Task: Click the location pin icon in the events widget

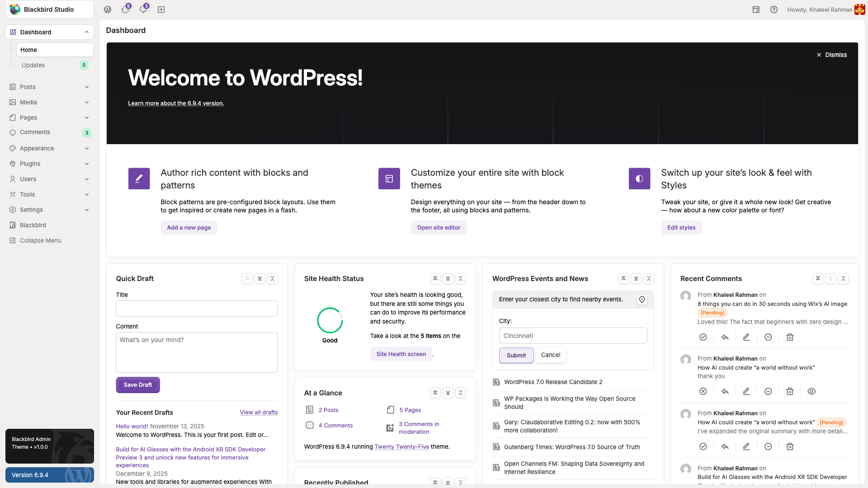Action: click(x=642, y=300)
